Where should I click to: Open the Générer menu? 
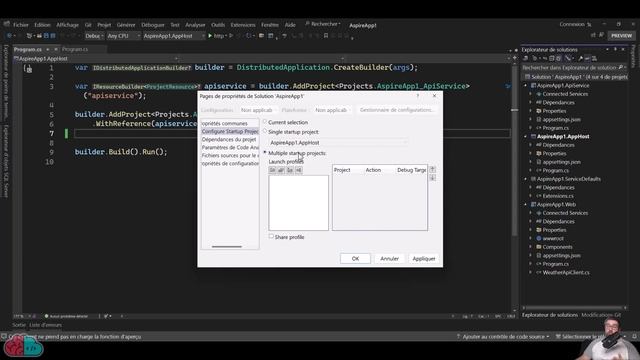126,25
